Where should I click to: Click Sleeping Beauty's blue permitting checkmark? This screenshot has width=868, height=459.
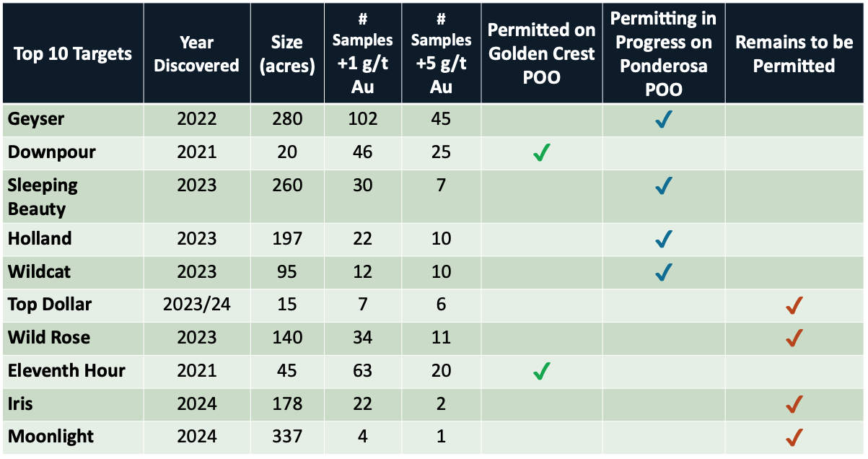pos(663,186)
